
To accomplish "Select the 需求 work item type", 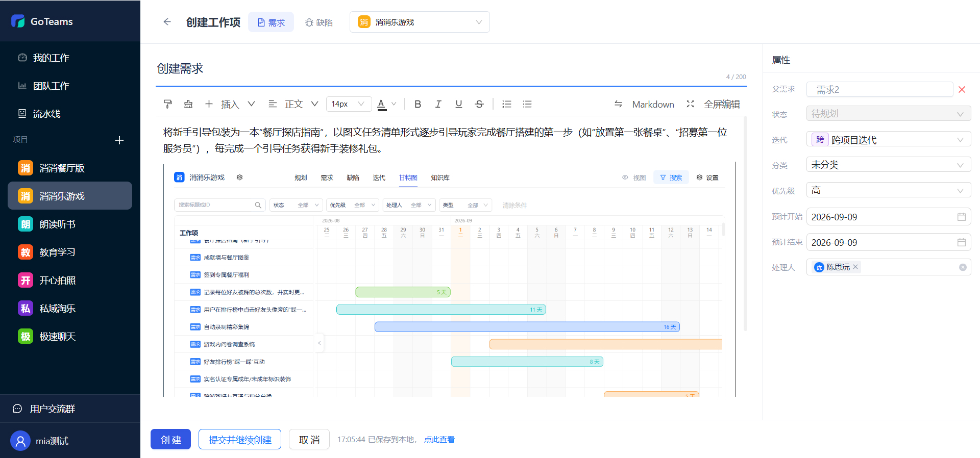I will (271, 22).
